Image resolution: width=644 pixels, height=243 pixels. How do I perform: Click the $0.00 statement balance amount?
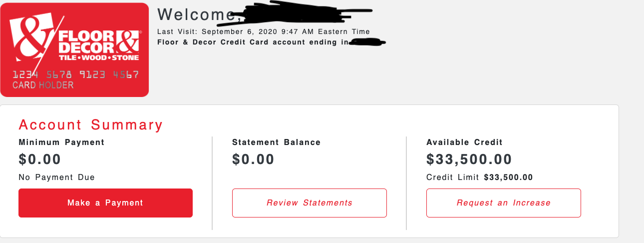pos(253,159)
